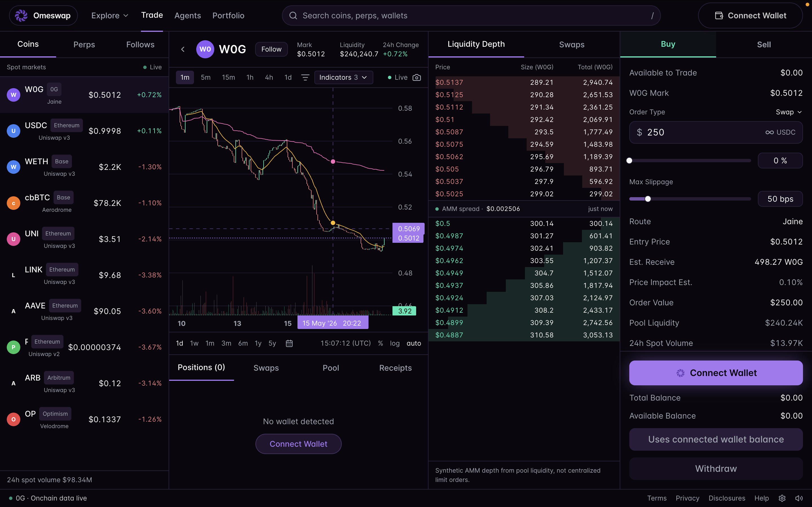Click the USDC amount input field
Screen dimensions: 812x507
coord(716,132)
